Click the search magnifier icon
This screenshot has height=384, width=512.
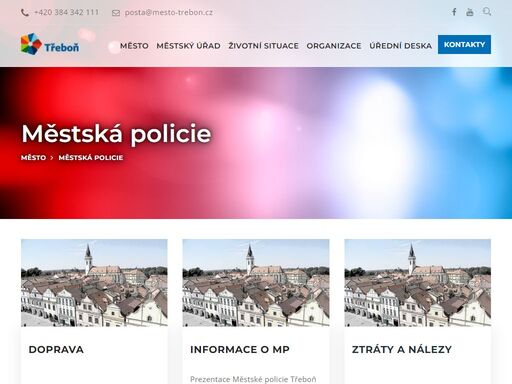coord(487,12)
